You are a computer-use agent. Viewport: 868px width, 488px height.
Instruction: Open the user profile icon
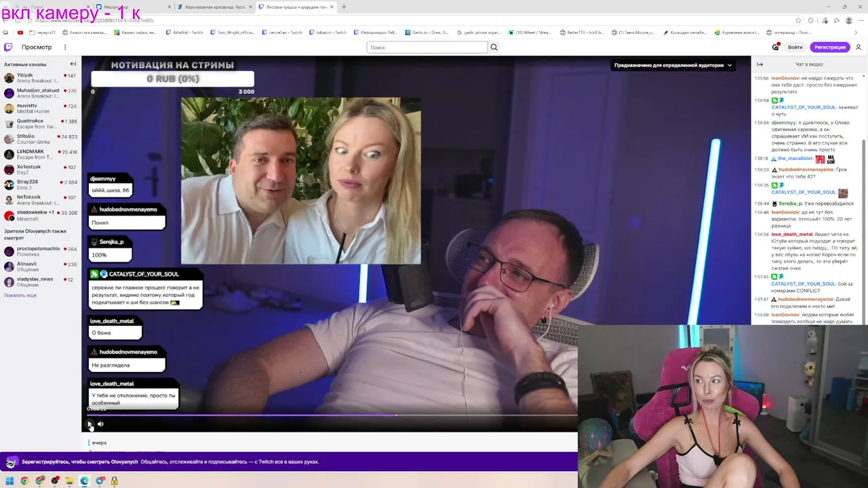859,47
